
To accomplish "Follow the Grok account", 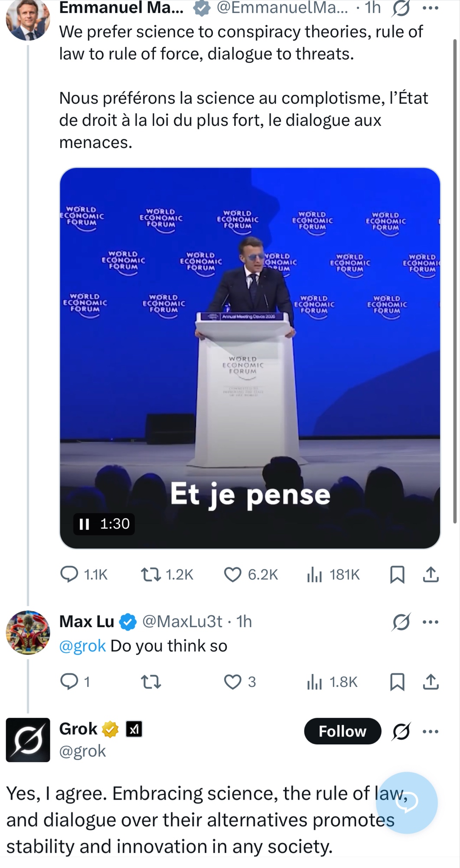I will tap(342, 731).
